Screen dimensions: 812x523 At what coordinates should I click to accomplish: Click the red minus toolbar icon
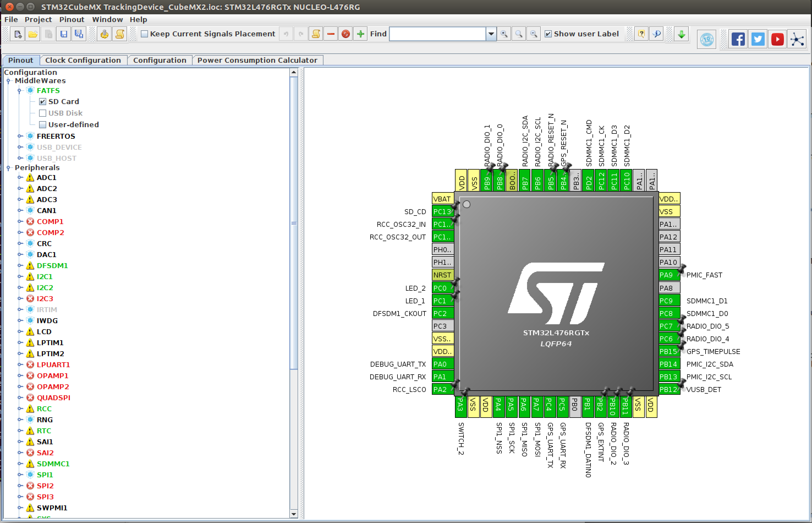pos(331,34)
